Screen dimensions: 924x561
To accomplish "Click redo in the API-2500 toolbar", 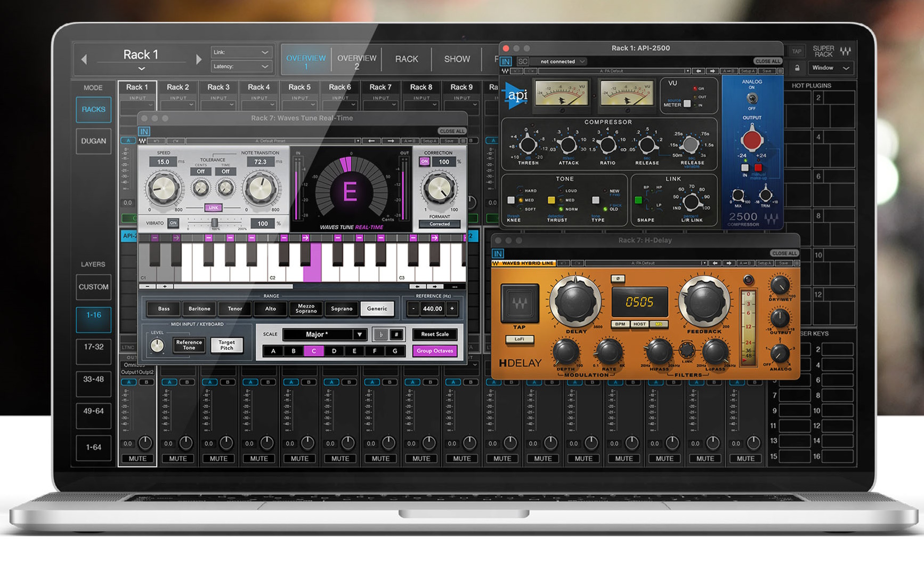I will (x=532, y=71).
